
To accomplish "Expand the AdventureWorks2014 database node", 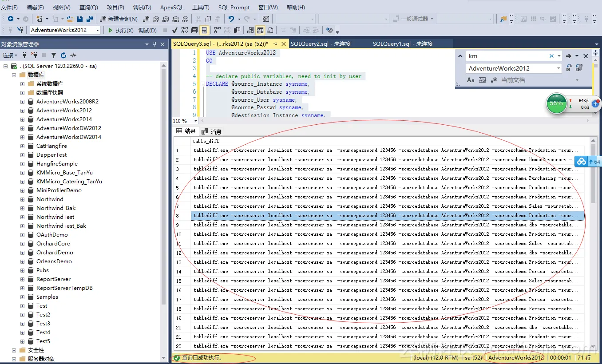I will coord(22,119).
